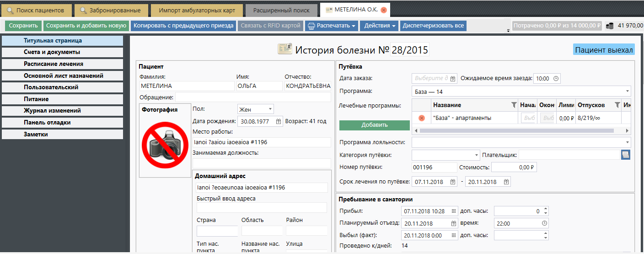
Task: Open the calendar picker for Дата рождения
Action: click(x=279, y=122)
